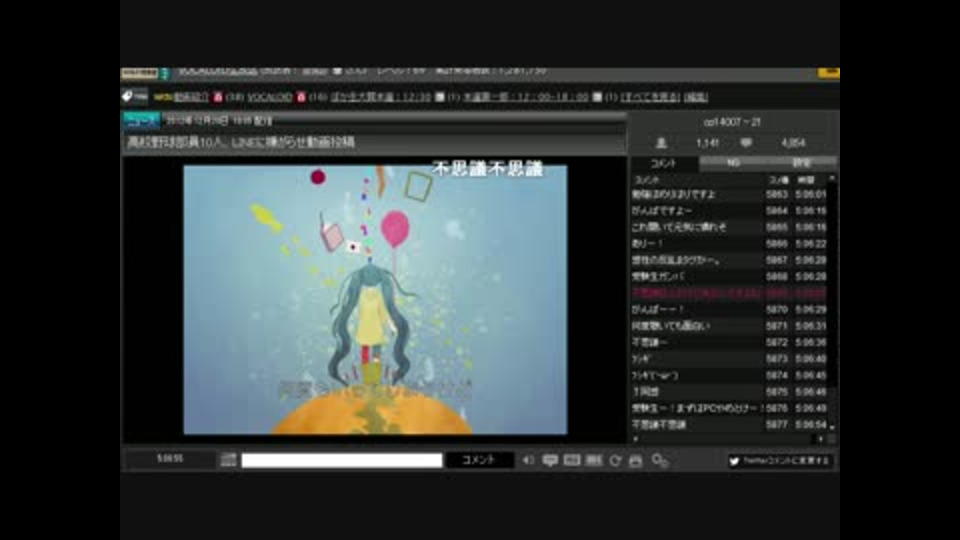Image resolution: width=960 pixels, height=540 pixels.
Task: Click the elapsed time display 5:06:55
Action: [170, 459]
